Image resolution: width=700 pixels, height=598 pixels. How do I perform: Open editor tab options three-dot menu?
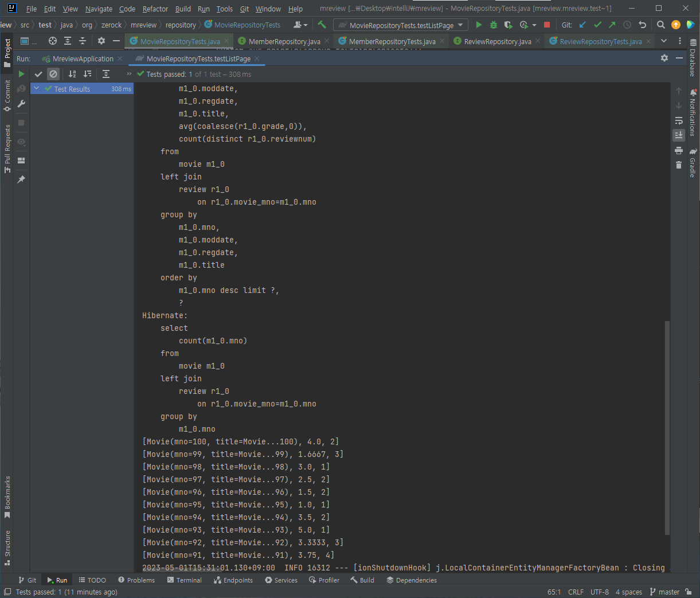[x=680, y=41]
